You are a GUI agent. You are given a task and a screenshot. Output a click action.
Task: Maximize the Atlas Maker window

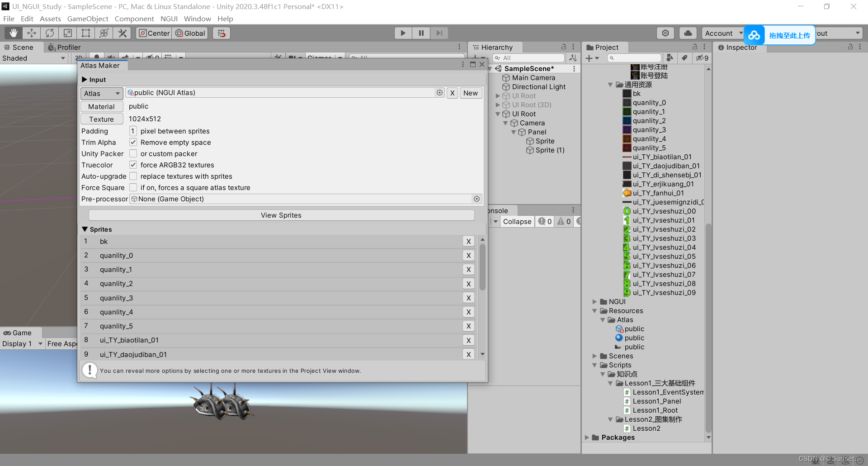pyautogui.click(x=473, y=65)
